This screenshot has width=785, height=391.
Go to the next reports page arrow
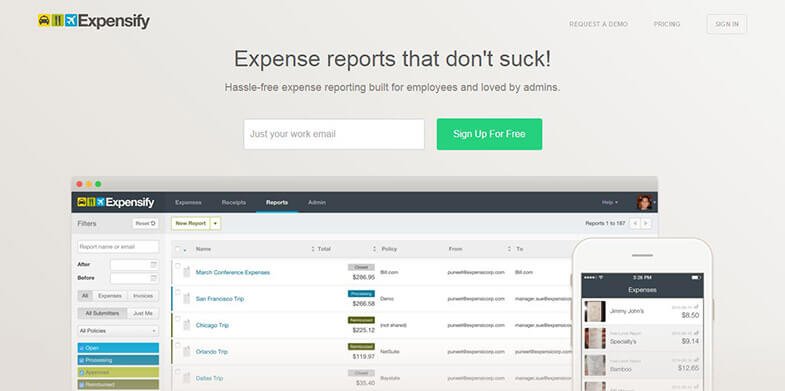[x=646, y=223]
